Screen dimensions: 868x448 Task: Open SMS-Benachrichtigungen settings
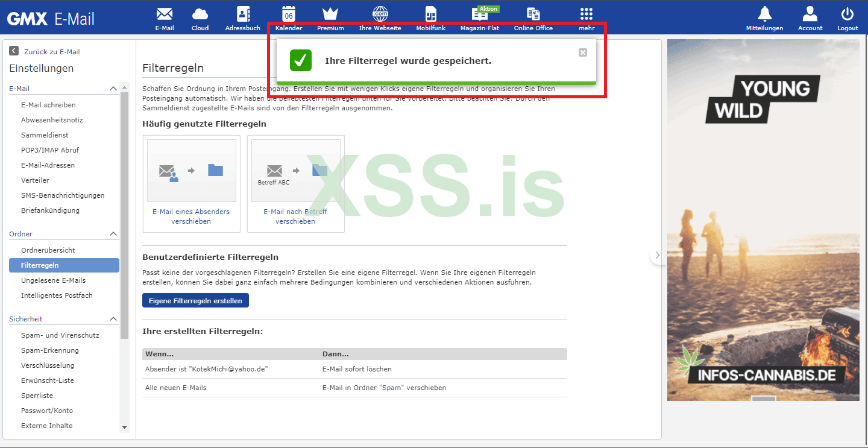coord(63,195)
